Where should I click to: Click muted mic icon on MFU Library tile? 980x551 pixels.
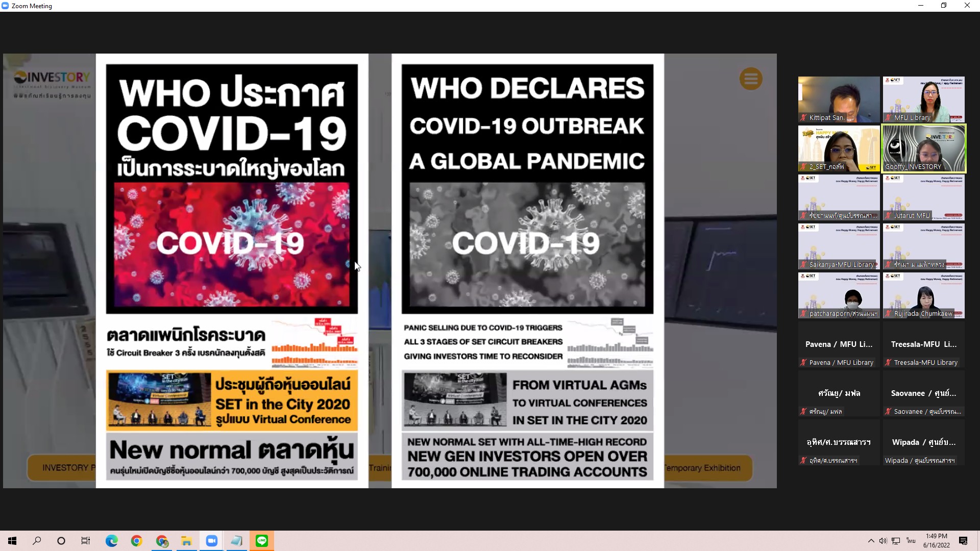pos(888,118)
